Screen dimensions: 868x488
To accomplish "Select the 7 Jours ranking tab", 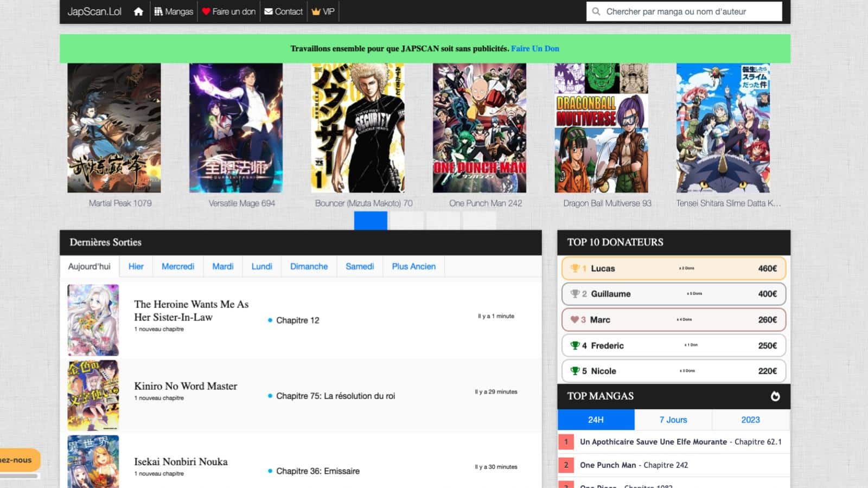I will coord(673,420).
